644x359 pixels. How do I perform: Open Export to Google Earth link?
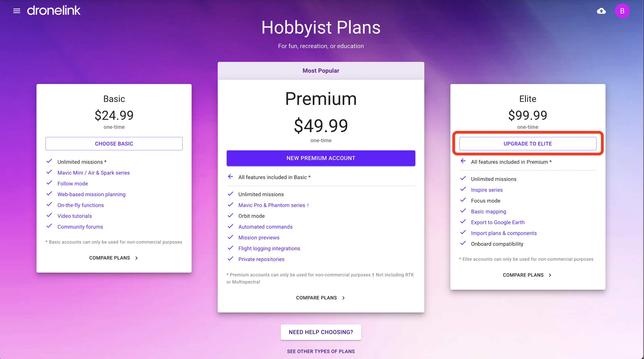pos(497,222)
